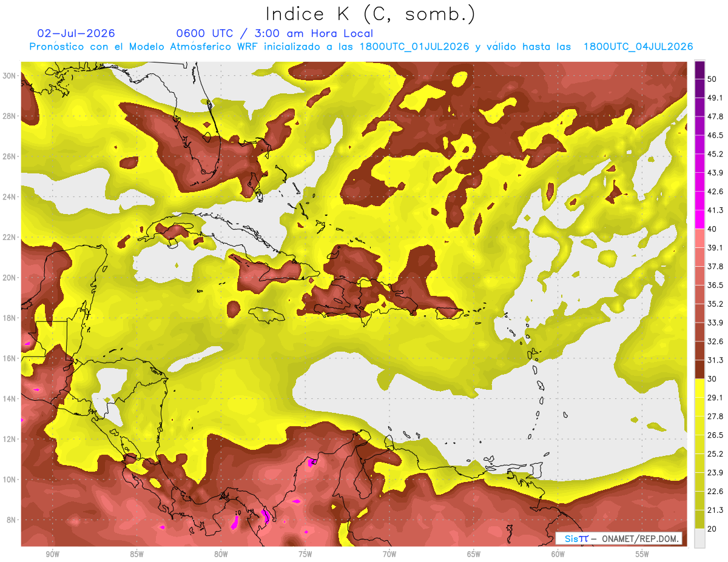
Task: Click the '23.9' color scale value
Action: pyautogui.click(x=715, y=472)
